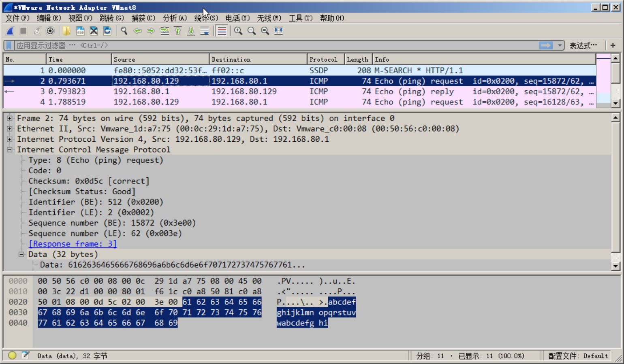Click the 表达式… expression button
Viewport: 624px width, 364px height.
pos(583,45)
